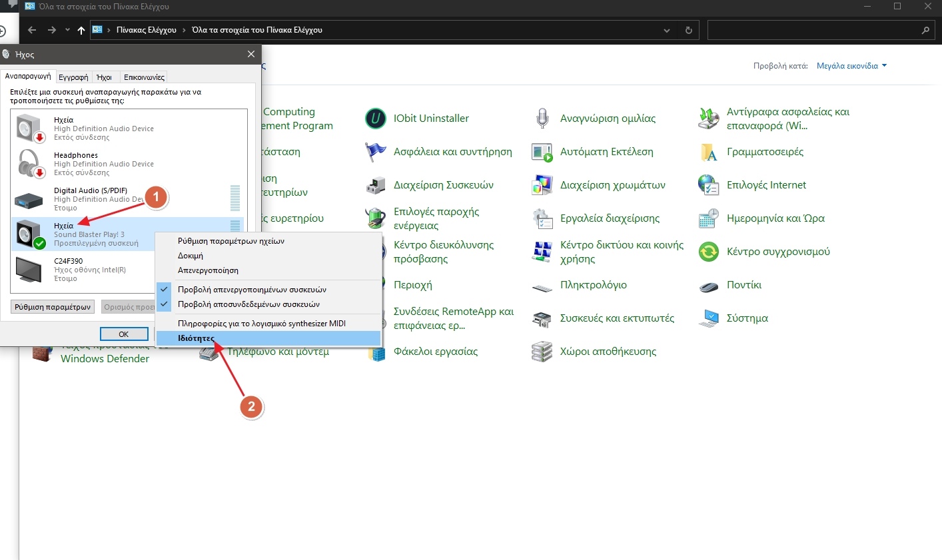The image size is (942, 560).
Task: Open the recent locations dropdown arrow
Action: [x=67, y=30]
